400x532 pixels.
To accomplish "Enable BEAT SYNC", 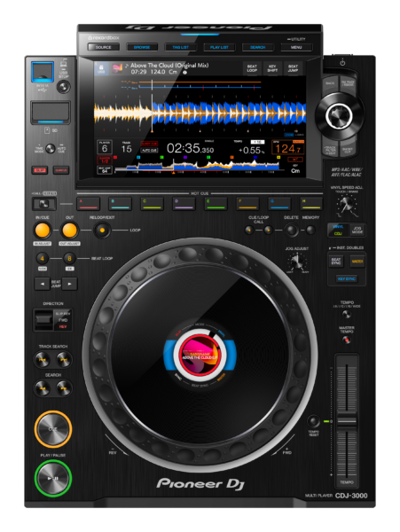I will tap(336, 262).
